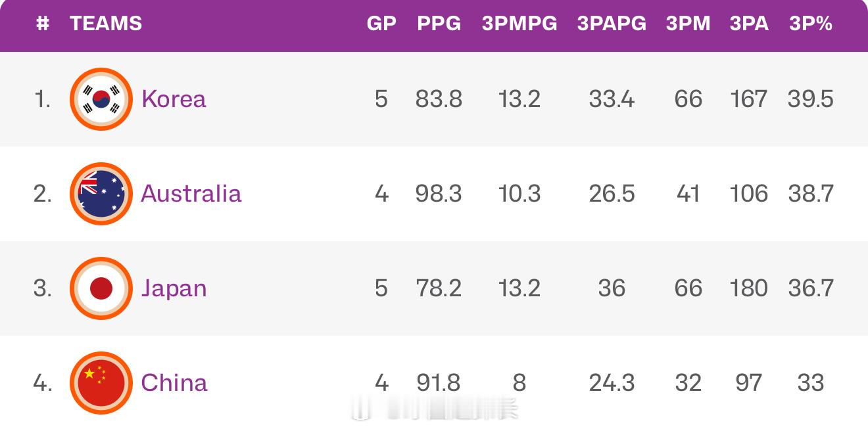The image size is (868, 429).
Task: Click the Korea flag icon
Action: (x=101, y=99)
